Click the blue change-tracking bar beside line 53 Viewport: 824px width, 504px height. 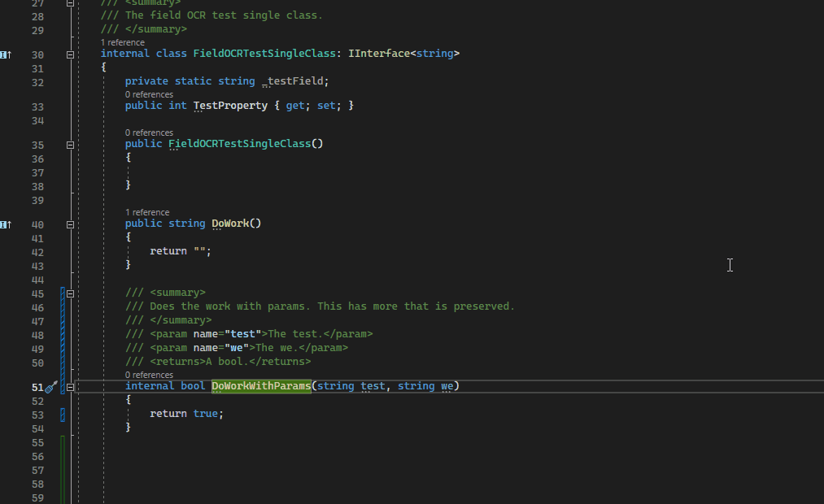click(x=63, y=414)
